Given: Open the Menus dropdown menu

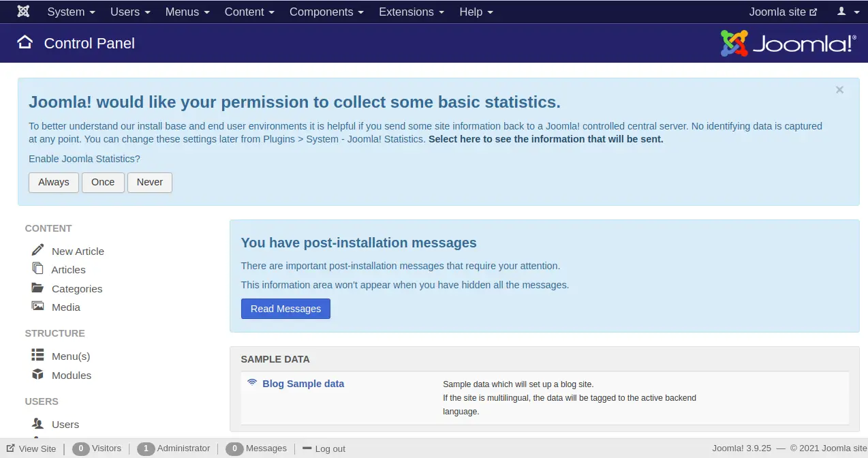Looking at the screenshot, I should pyautogui.click(x=187, y=12).
